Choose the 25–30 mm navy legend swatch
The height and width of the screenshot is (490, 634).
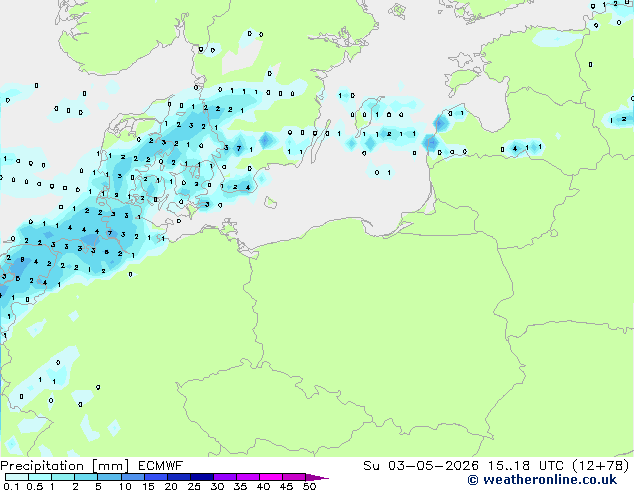click(x=201, y=477)
